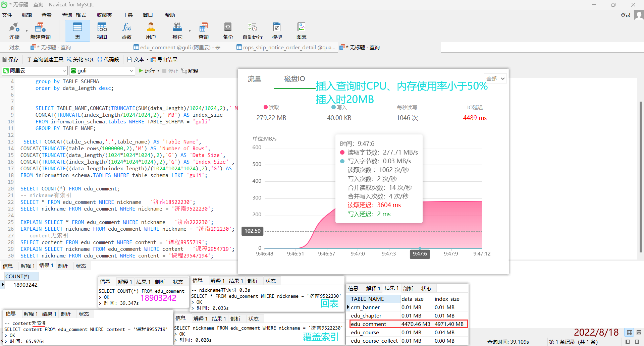Click the 102.50 value label on chart

tap(253, 231)
